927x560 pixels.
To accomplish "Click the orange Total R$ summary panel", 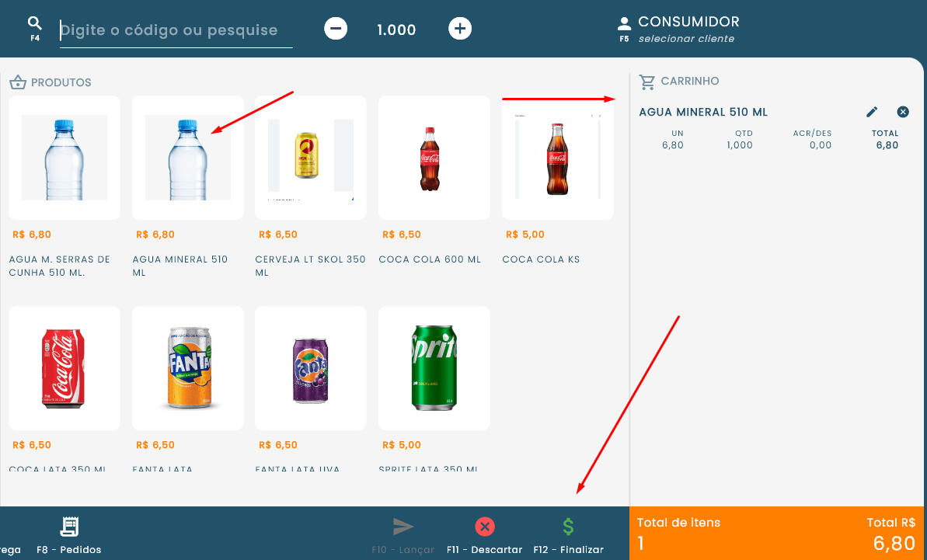I will 777,534.
